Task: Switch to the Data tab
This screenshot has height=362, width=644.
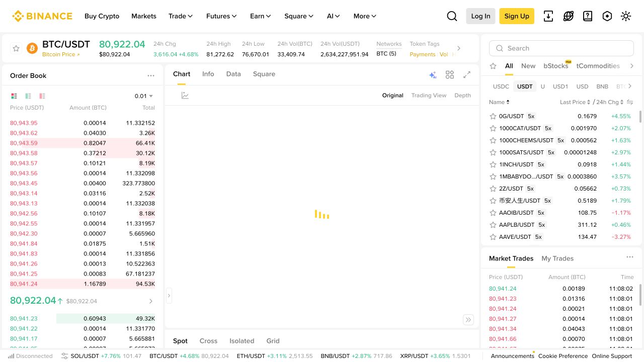Action: pyautogui.click(x=233, y=74)
